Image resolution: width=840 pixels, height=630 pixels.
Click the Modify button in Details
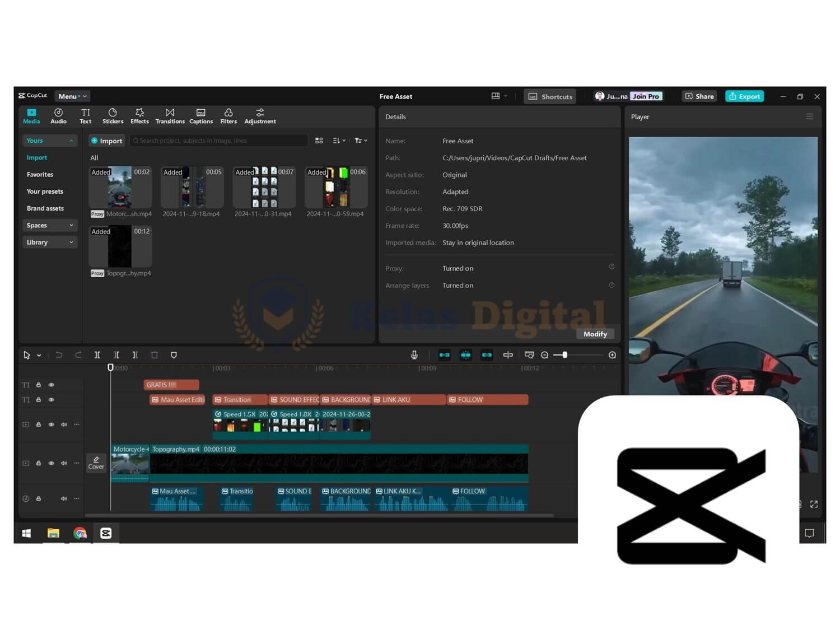pos(595,334)
